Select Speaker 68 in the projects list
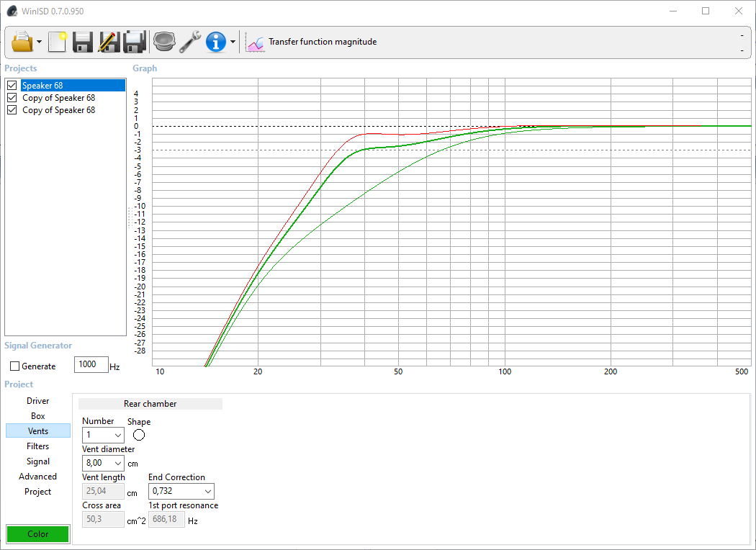This screenshot has width=756, height=550. coord(73,86)
